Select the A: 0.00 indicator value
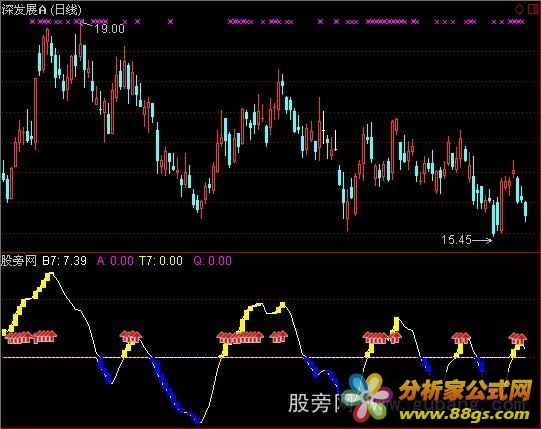Viewport: 541px width, 429px height. click(115, 261)
